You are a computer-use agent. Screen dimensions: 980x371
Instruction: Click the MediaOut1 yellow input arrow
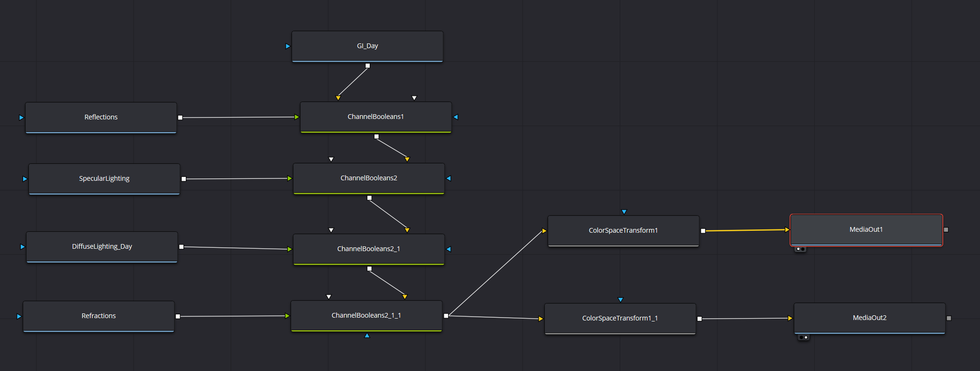(787, 230)
